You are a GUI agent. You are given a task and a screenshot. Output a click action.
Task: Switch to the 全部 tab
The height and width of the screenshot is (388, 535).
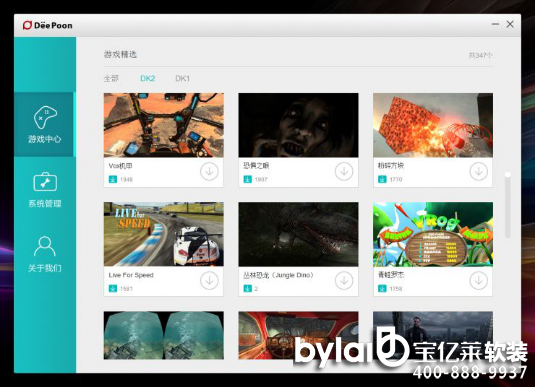111,78
